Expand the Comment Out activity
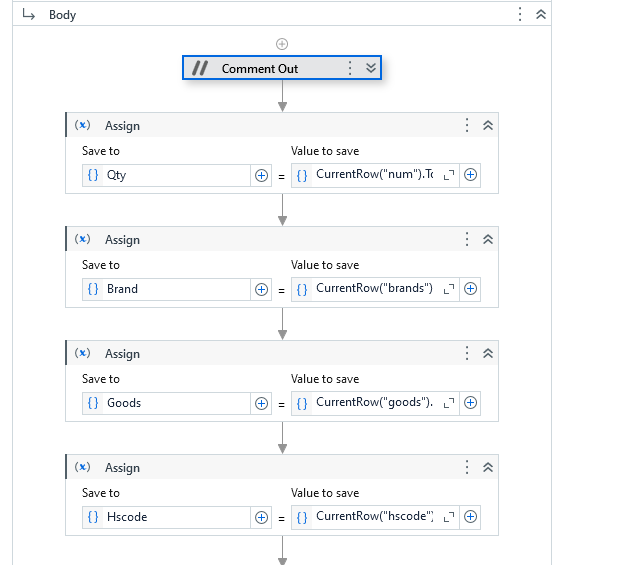Viewport: 624px width, 565px height. click(x=371, y=68)
